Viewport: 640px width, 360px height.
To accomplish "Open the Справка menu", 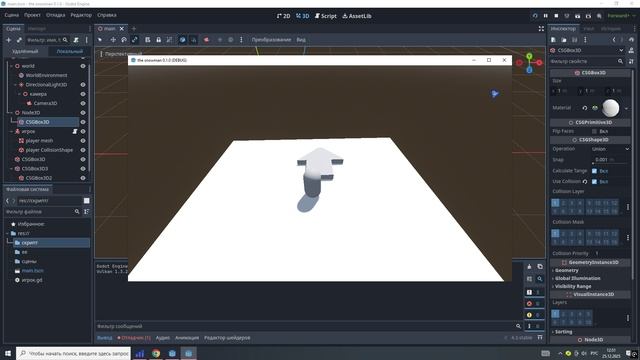I will 107,15.
